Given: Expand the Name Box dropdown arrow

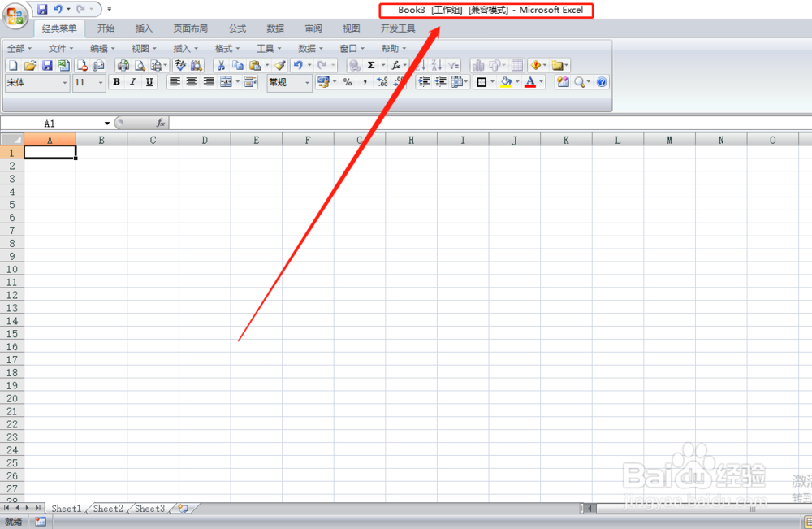Looking at the screenshot, I should pos(107,124).
